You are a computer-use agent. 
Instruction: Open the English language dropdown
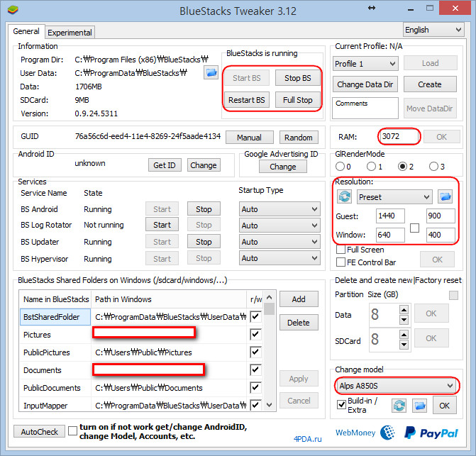click(433, 30)
